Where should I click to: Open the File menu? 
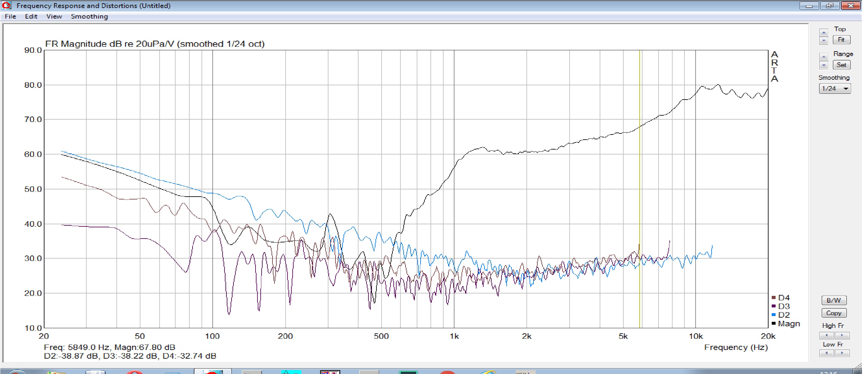point(11,16)
